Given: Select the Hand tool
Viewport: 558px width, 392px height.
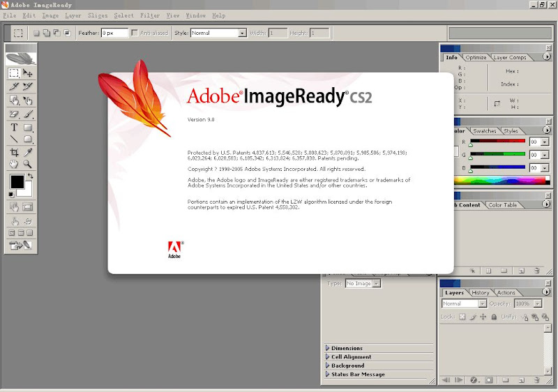Looking at the screenshot, I should pyautogui.click(x=14, y=164).
